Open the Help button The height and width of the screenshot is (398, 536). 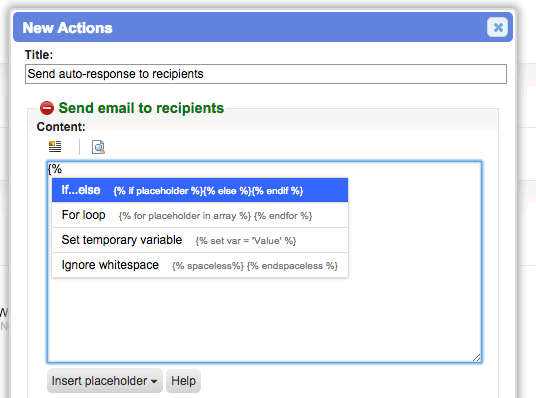coord(184,381)
